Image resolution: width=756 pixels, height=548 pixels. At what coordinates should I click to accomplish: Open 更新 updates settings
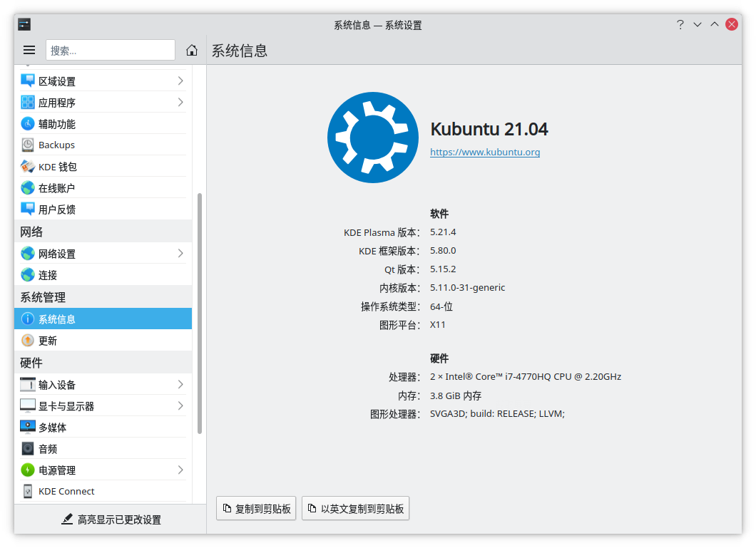coord(103,341)
